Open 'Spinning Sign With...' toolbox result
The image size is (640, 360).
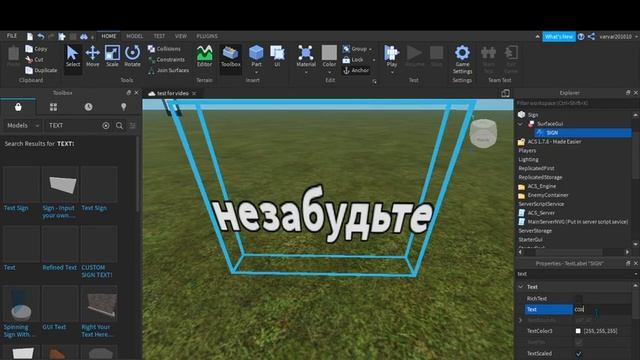point(21,312)
